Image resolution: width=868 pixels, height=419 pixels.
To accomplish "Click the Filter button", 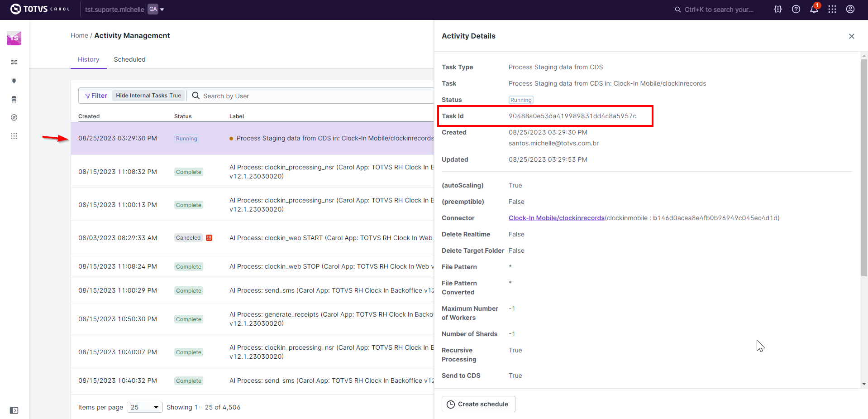I will point(96,96).
